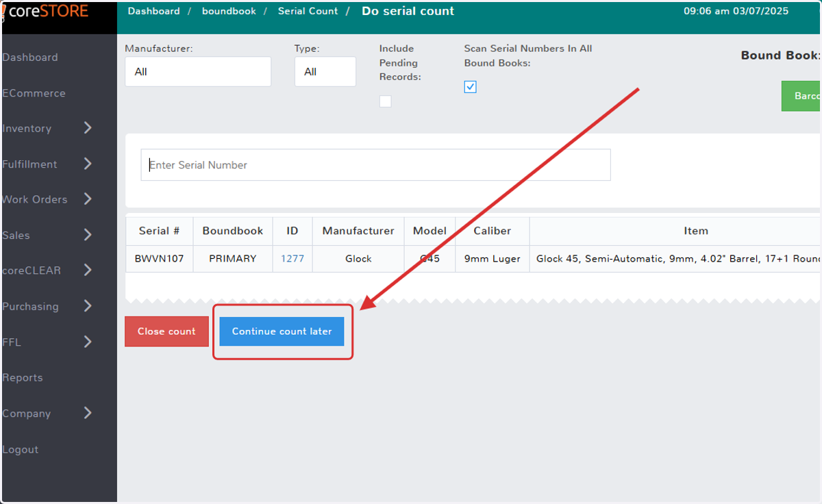
Task: Open the coreCLEAR sidebar item
Action: pyautogui.click(x=32, y=270)
